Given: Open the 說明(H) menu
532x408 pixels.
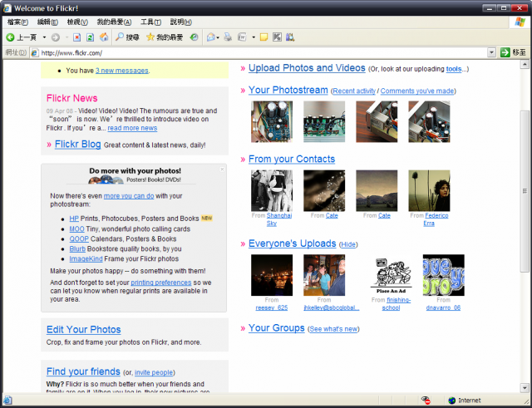Looking at the screenshot, I should point(181,22).
